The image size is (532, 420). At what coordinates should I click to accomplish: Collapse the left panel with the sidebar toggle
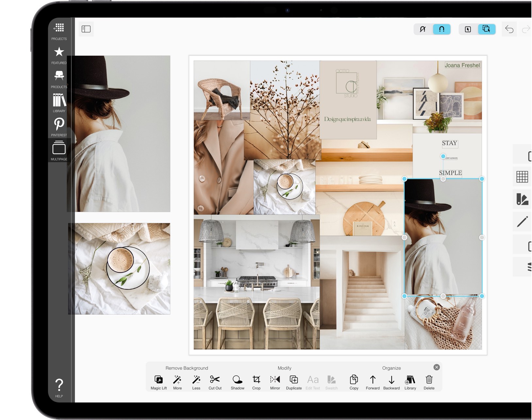[86, 29]
